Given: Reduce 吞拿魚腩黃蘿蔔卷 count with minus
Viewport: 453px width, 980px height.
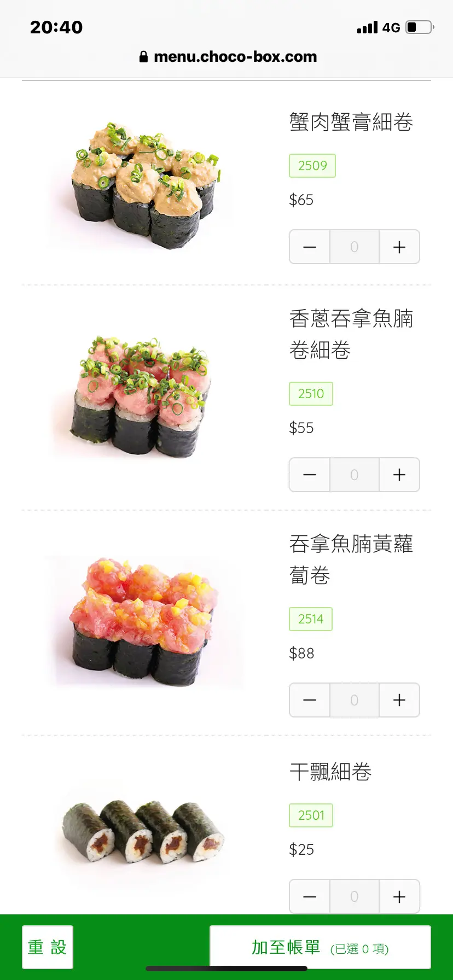Looking at the screenshot, I should click(310, 700).
